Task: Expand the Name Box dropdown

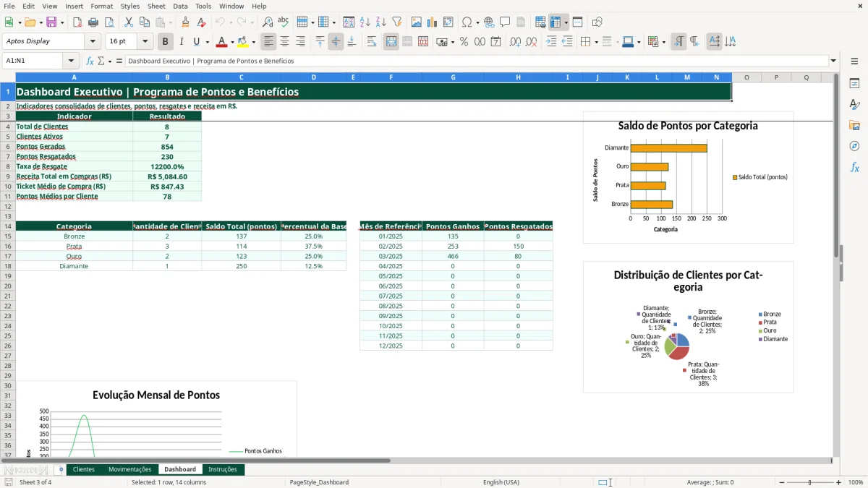Action: point(72,61)
